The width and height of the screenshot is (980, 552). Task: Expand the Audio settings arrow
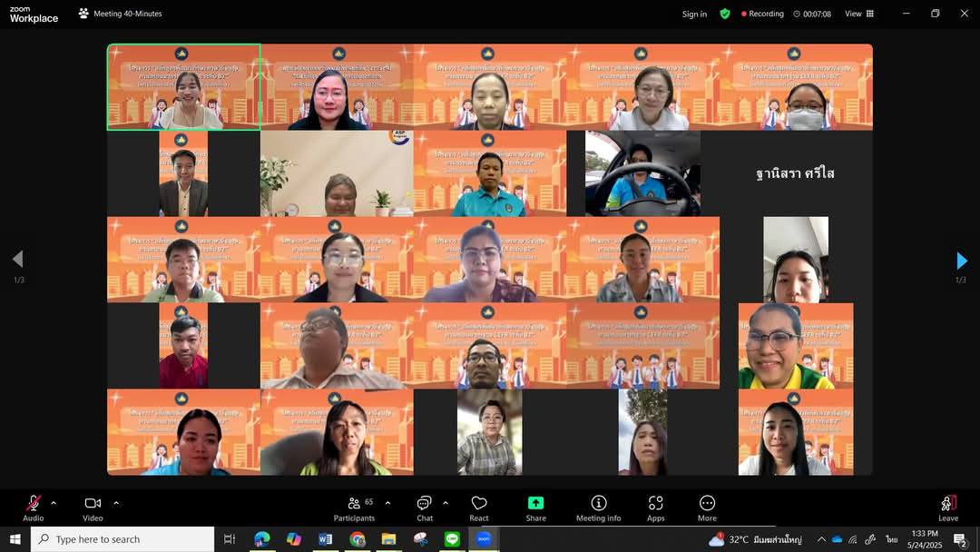[x=54, y=503]
